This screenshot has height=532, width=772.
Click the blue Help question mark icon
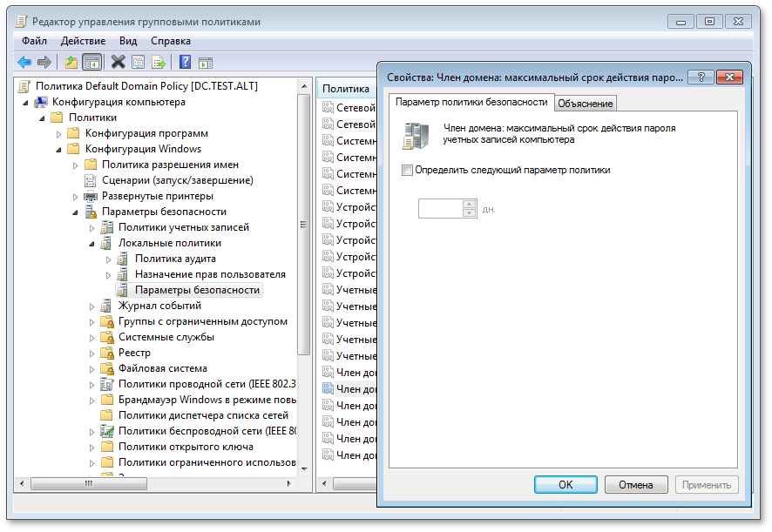tap(185, 62)
